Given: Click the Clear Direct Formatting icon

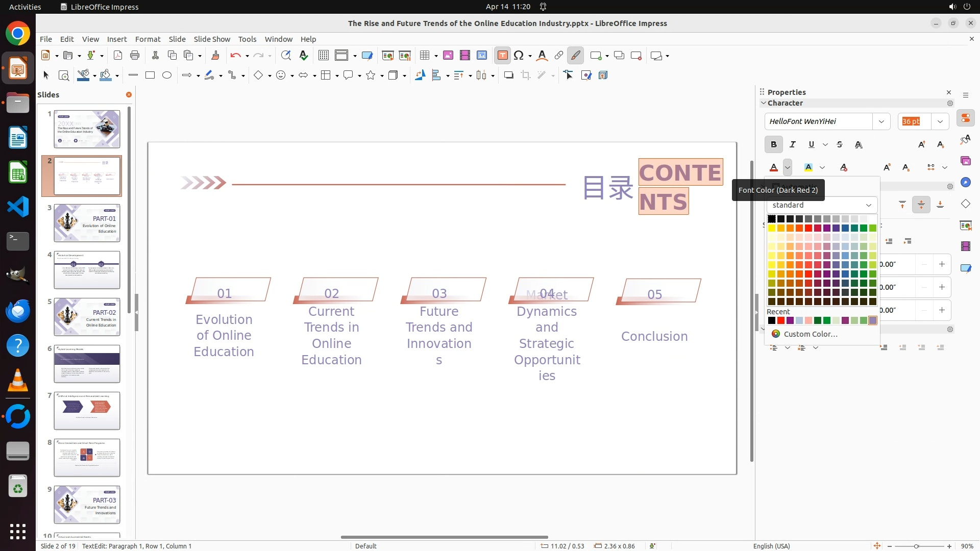Looking at the screenshot, I should click(844, 167).
